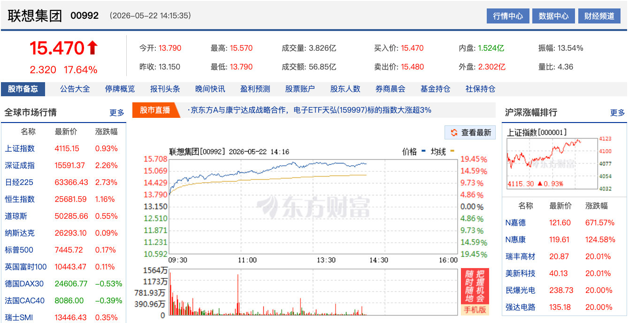Screen dimensions: 644x323
Task: Open the 股东人数 menu item
Action: tap(345, 89)
